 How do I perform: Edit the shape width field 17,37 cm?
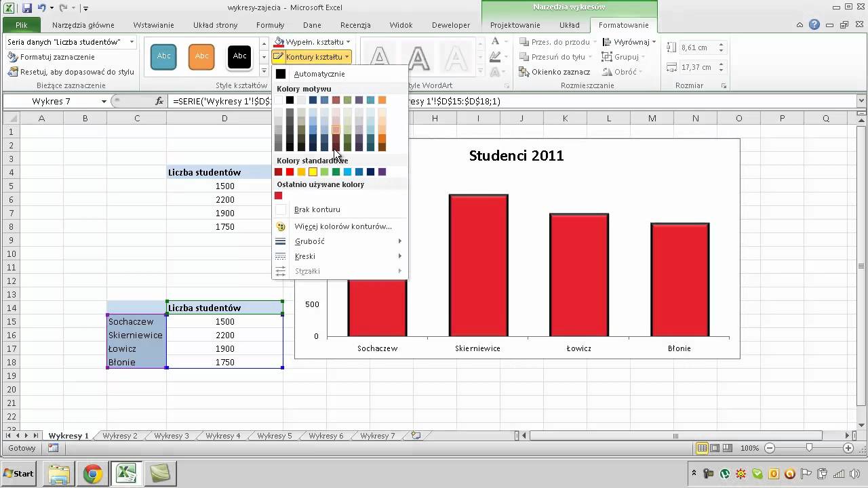pyautogui.click(x=697, y=67)
